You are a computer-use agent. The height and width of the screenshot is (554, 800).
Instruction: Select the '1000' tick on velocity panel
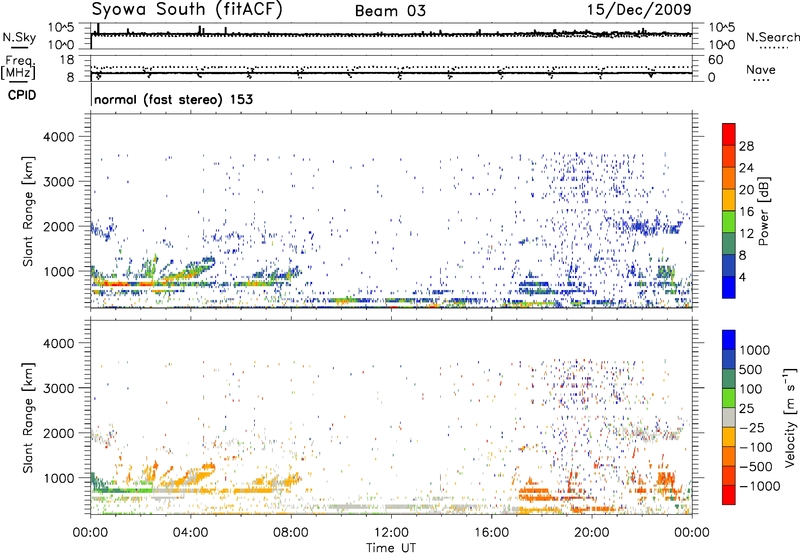(x=58, y=478)
